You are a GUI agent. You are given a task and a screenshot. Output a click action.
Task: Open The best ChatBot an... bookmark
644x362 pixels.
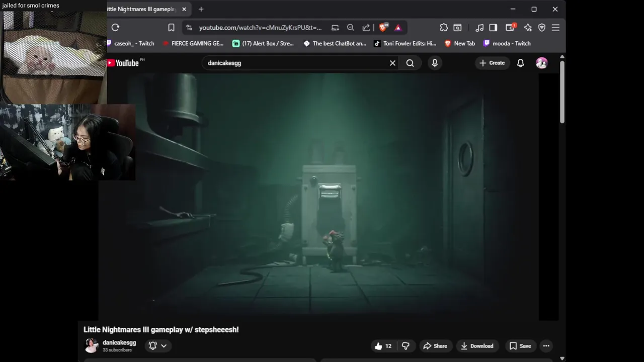[x=335, y=43]
